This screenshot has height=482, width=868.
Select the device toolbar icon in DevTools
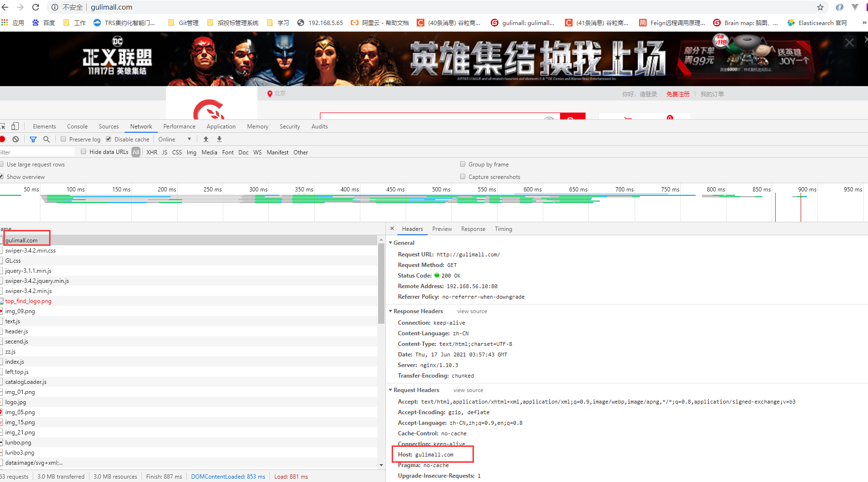coord(15,126)
